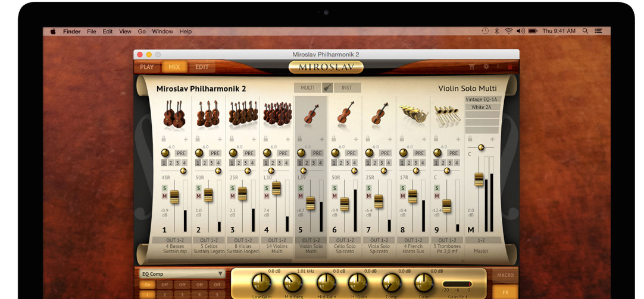This screenshot has width=644, height=299.
Task: Select effect slot 3 number button
Action: 182,294
